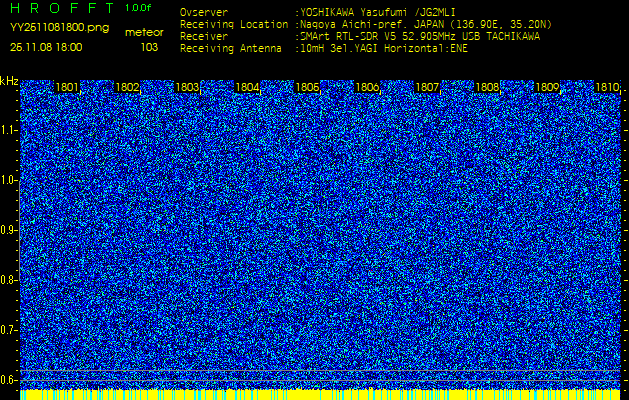
Task: Click the 1806 time marker
Action: pos(367,87)
